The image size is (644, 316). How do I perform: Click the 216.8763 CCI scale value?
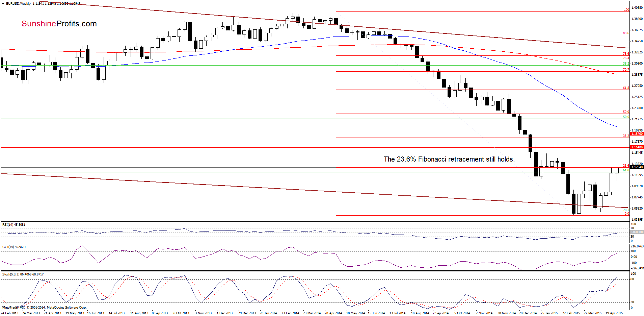point(637,246)
